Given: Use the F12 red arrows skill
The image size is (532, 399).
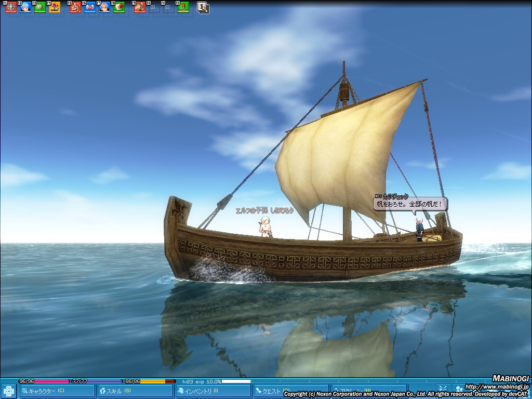Looking at the screenshot, I should [x=183, y=7].
